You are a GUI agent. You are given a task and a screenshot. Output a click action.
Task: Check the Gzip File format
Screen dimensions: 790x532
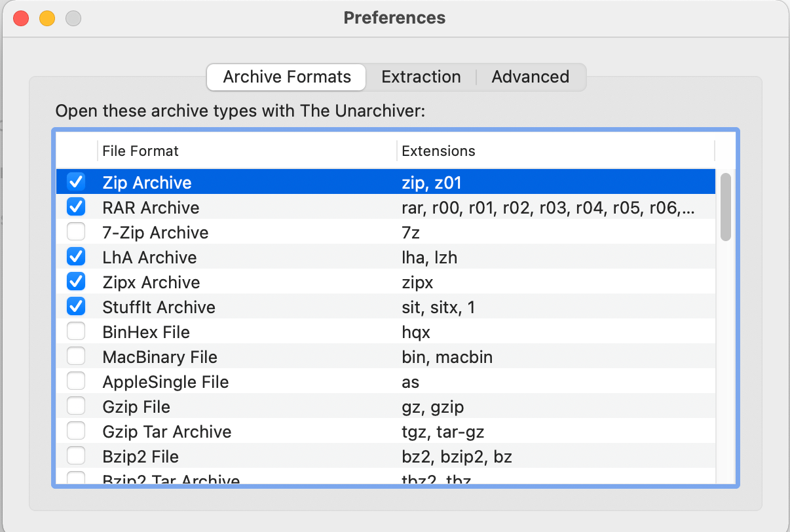tap(76, 406)
